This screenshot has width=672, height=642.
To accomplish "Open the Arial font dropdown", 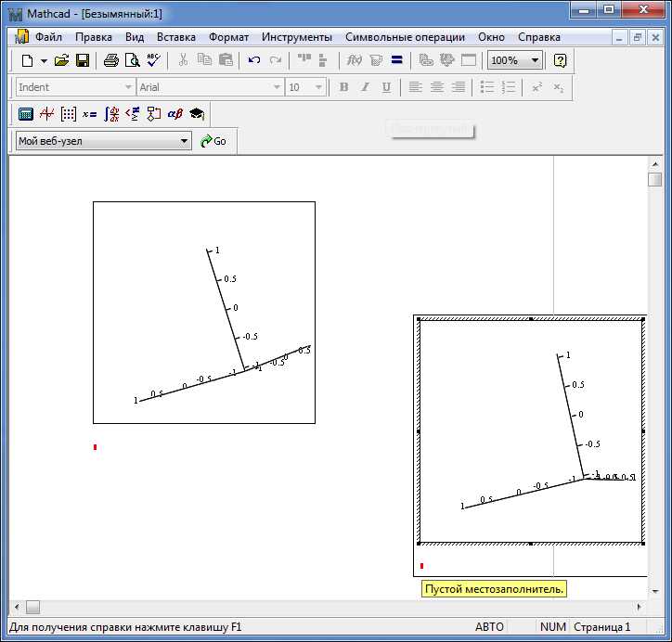I will tap(277, 87).
